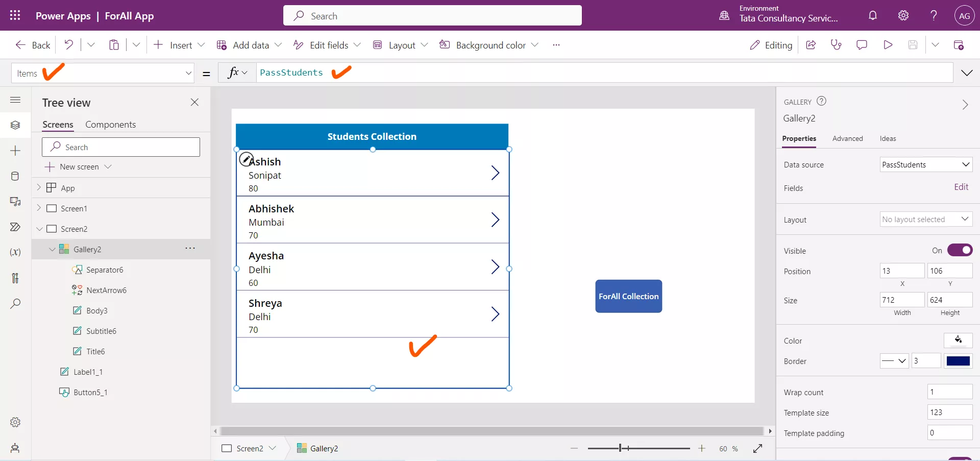Open the Insert menu
This screenshot has height=461, width=980.
pos(179,45)
